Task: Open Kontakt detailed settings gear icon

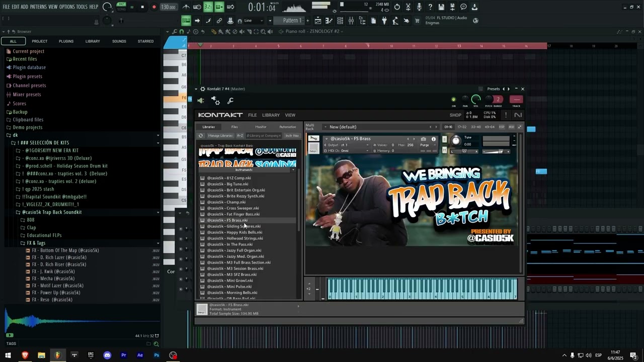Action: pyautogui.click(x=215, y=101)
